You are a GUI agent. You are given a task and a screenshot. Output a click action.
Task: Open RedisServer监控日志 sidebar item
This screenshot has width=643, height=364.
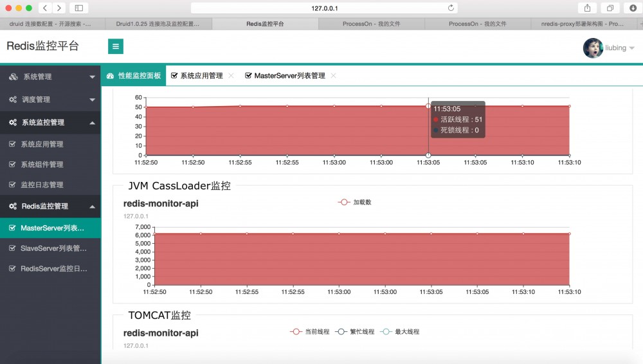coord(50,268)
